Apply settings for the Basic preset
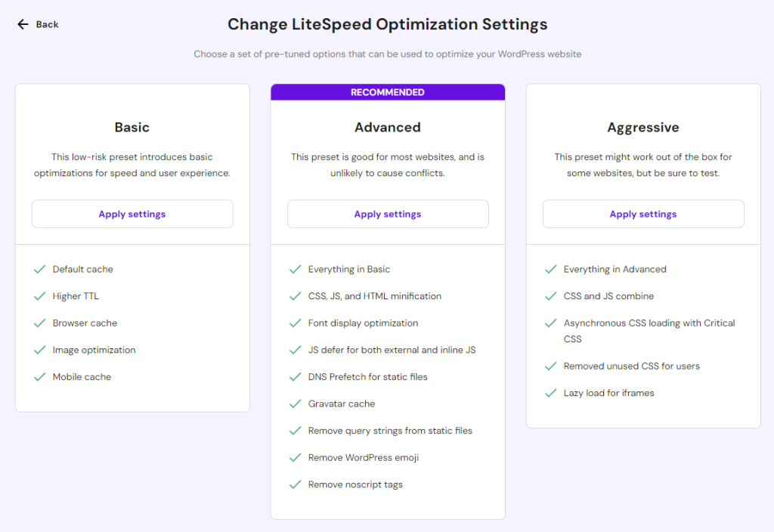 [132, 214]
